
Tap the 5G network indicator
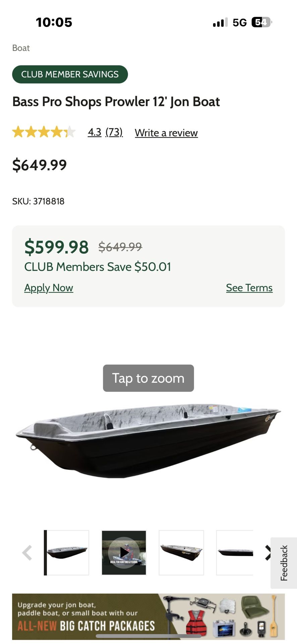[239, 22]
